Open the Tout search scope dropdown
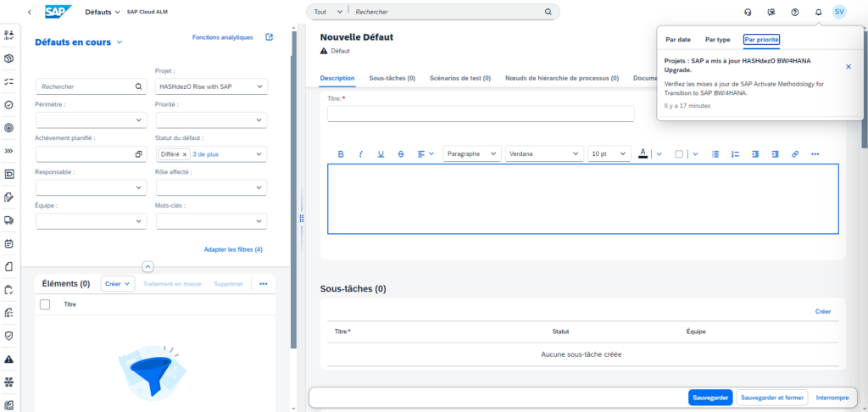The image size is (868, 412). coord(328,12)
